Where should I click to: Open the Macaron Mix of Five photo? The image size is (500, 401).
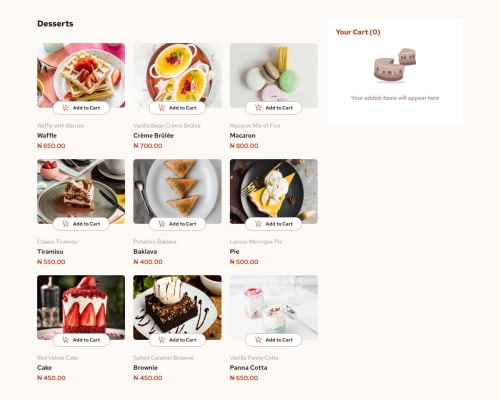pyautogui.click(x=274, y=75)
